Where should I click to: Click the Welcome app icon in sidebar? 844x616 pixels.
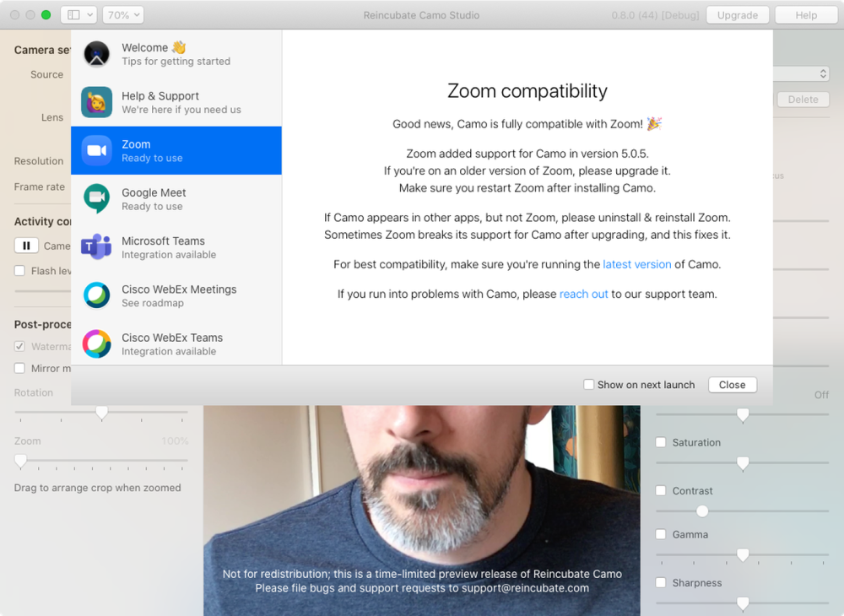tap(96, 54)
